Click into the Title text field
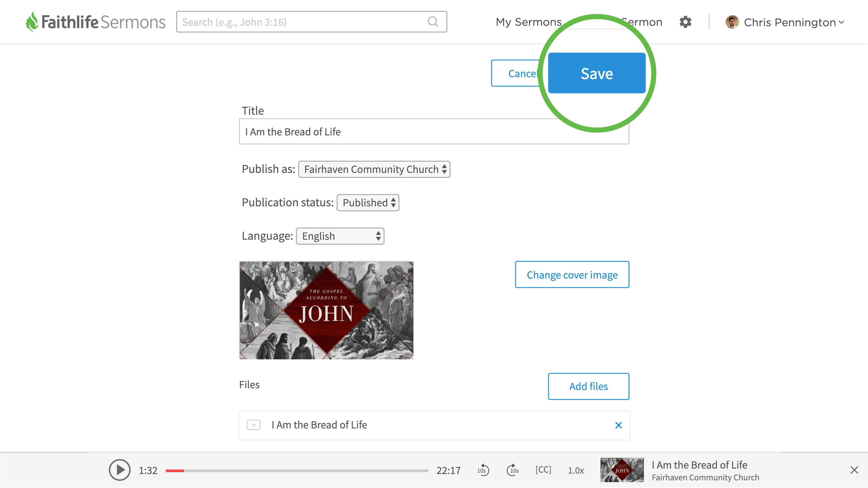 pos(434,132)
